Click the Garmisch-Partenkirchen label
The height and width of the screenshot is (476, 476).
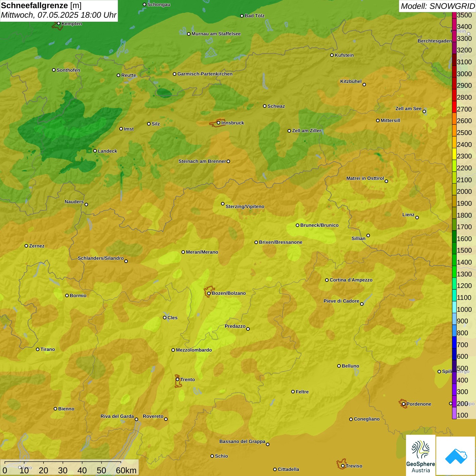pyautogui.click(x=205, y=74)
